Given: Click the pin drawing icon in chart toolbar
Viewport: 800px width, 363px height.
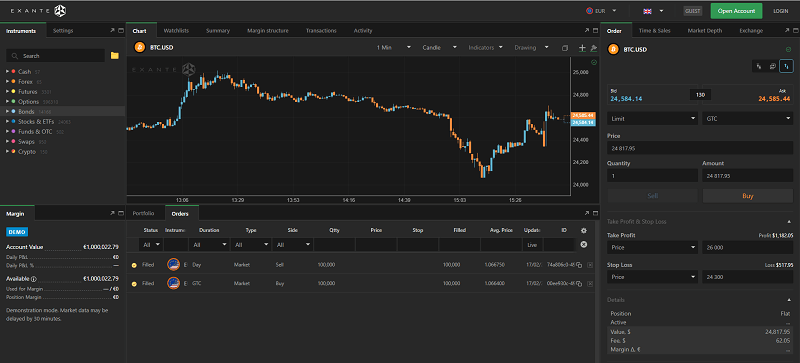Looking at the screenshot, I should (x=593, y=47).
